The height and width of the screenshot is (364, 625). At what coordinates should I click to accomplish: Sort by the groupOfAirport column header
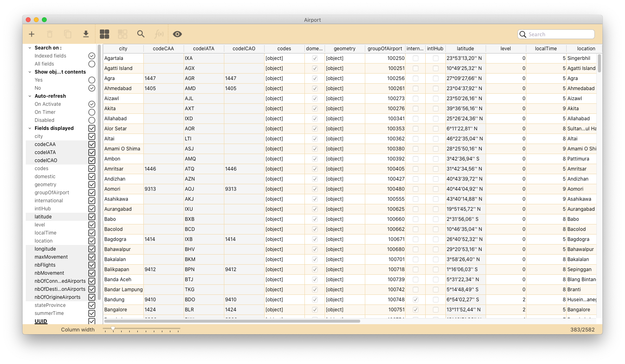[x=385, y=49]
